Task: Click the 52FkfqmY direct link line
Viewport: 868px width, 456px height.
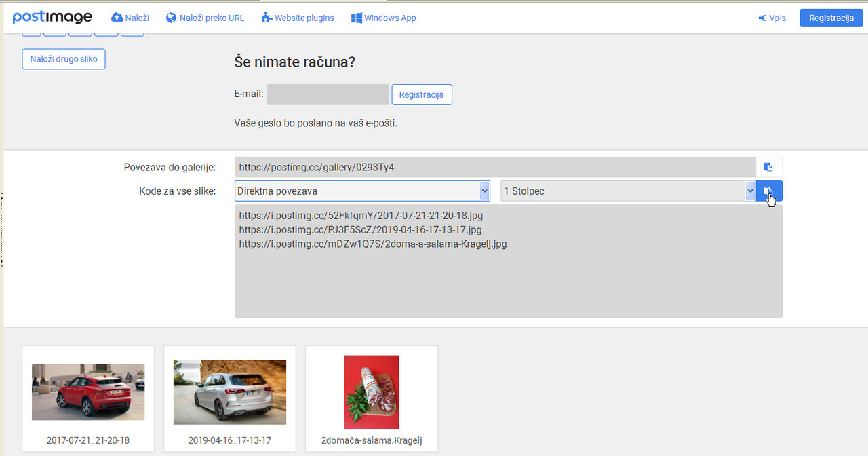Action: coord(361,215)
